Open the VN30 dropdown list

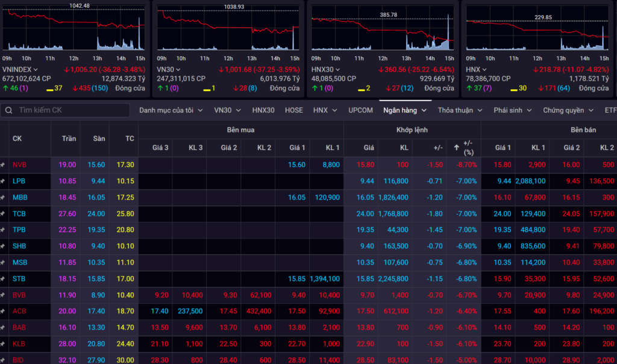click(227, 110)
